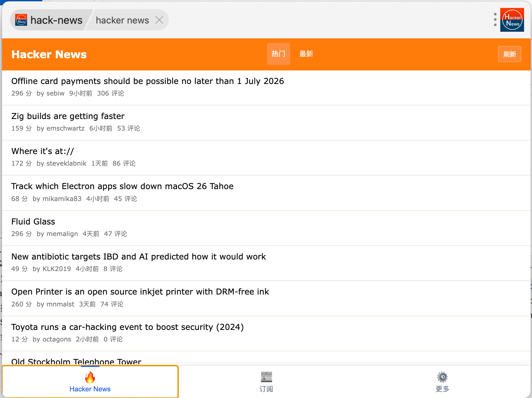Open New antibiotic targets IBD story
532x398 pixels.
click(139, 257)
